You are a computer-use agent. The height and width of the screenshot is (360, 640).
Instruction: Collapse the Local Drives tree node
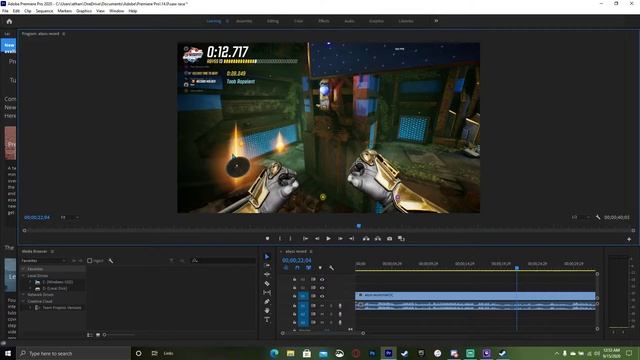(24, 276)
